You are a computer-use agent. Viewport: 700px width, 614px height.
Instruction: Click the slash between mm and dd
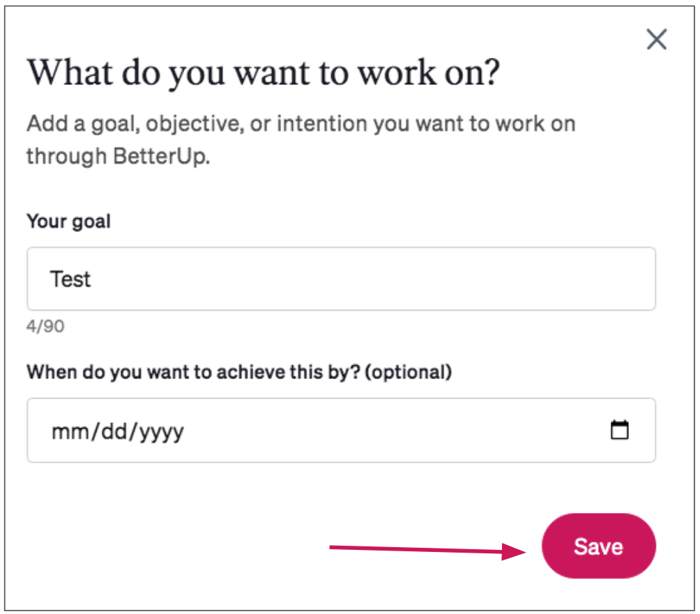coord(95,431)
